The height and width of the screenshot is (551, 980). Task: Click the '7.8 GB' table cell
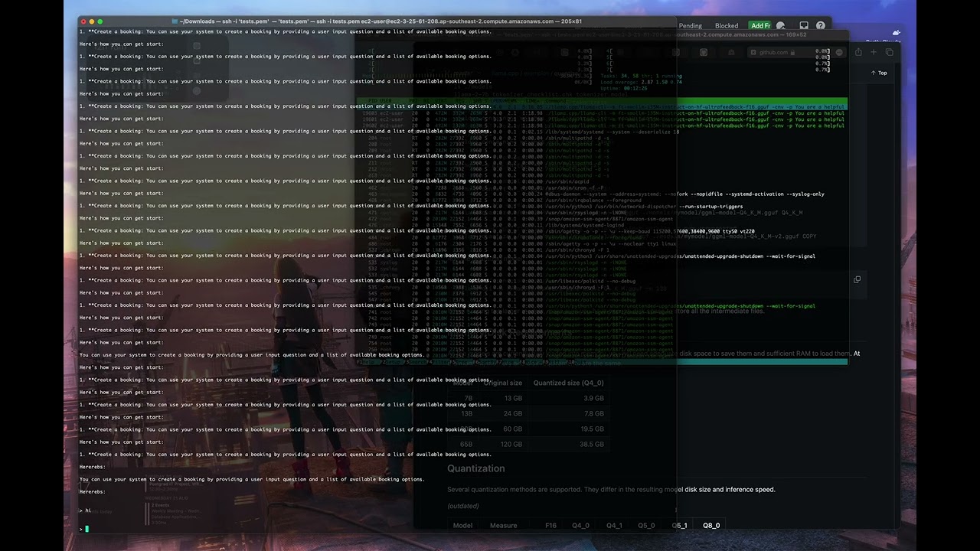click(593, 413)
